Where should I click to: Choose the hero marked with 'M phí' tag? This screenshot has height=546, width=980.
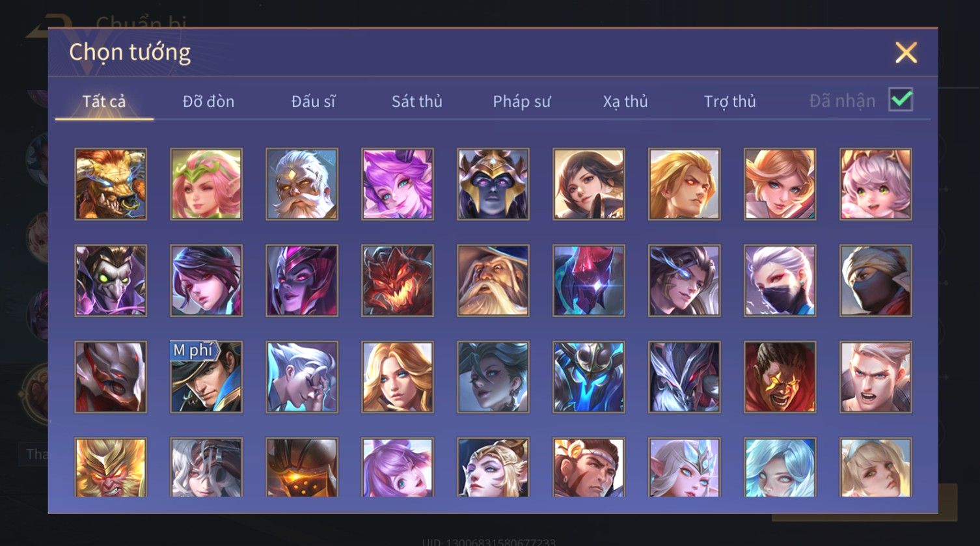206,377
